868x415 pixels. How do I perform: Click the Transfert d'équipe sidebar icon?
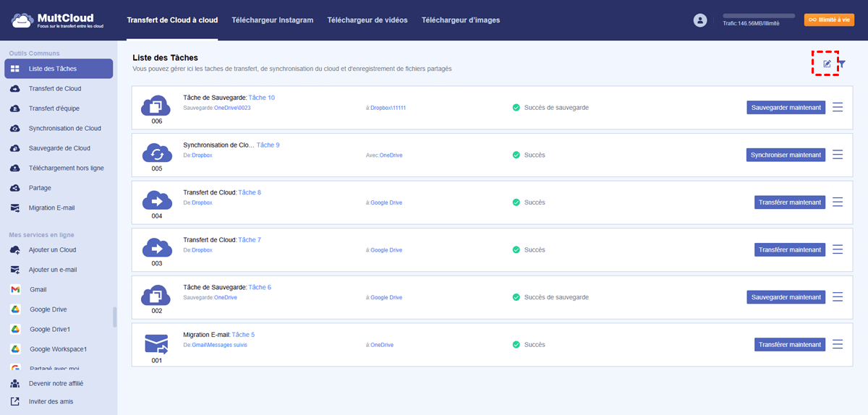[x=15, y=108]
